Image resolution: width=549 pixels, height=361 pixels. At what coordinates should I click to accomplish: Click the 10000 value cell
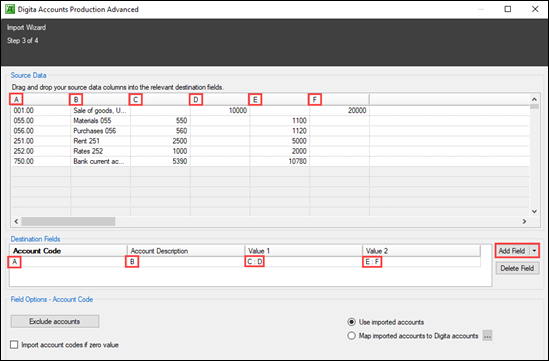coord(220,111)
